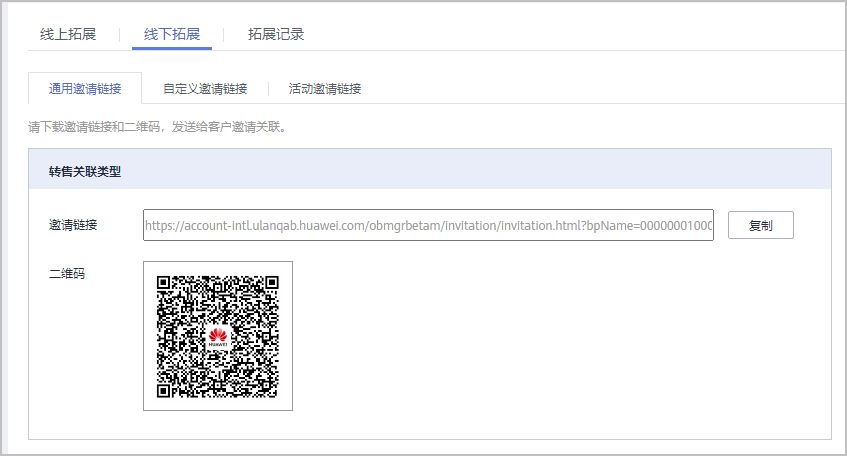
Task: Select the 线下拓展 tab
Action: point(172,34)
